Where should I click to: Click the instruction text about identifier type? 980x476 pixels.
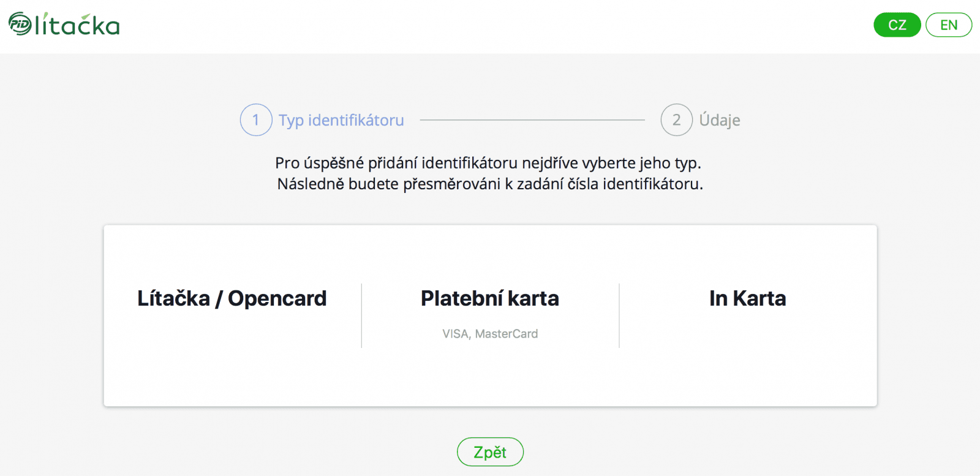click(489, 173)
